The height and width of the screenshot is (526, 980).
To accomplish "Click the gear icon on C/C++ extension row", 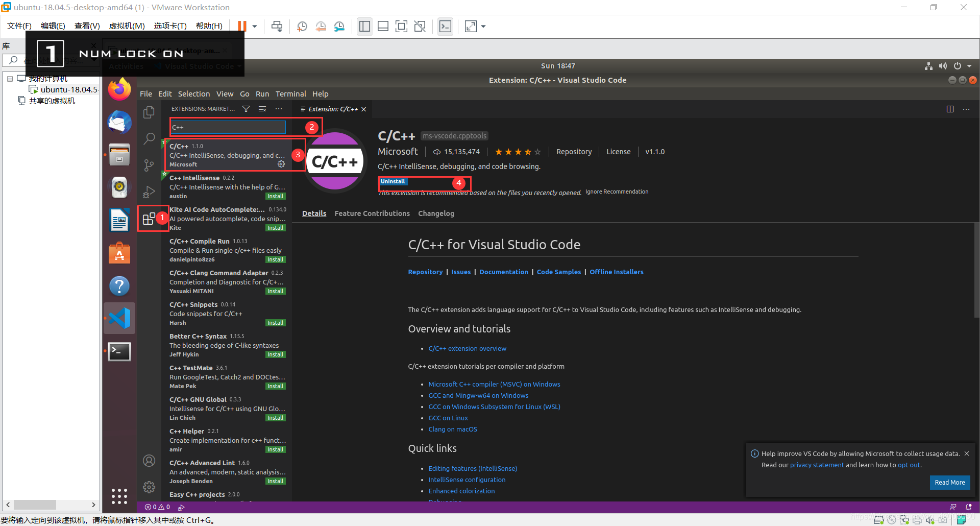I will coord(281,164).
